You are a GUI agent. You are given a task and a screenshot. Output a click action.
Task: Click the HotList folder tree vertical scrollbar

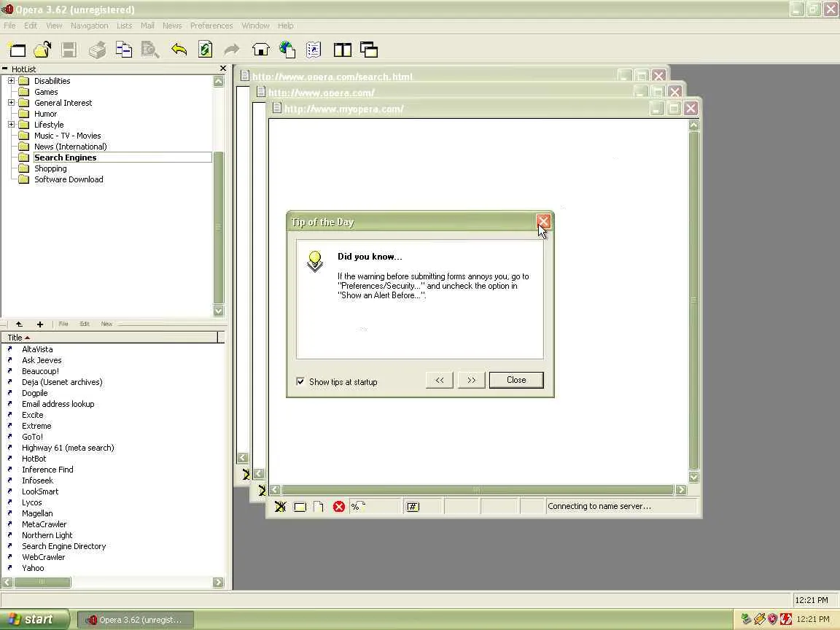pyautogui.click(x=219, y=227)
